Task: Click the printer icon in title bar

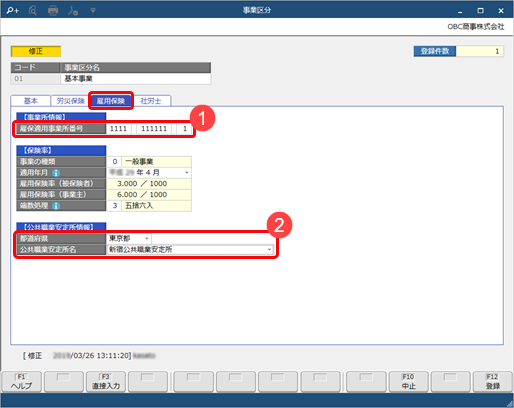Action: tap(53, 11)
